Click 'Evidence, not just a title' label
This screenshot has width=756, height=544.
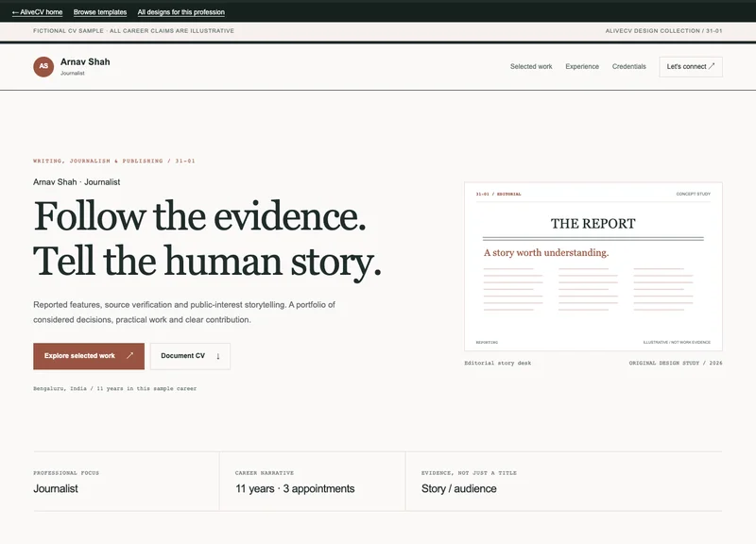pyautogui.click(x=469, y=472)
